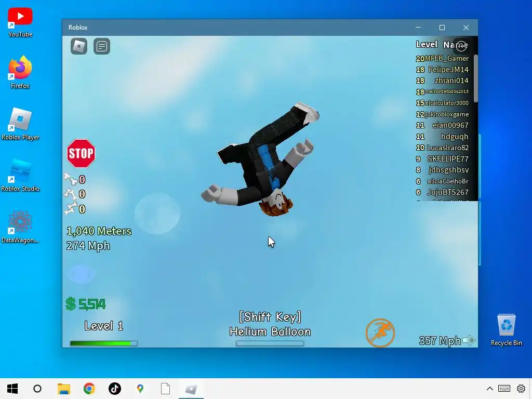Click the 357 Mph speed readout
Viewport: 532px width, 399px height.
[440, 340]
